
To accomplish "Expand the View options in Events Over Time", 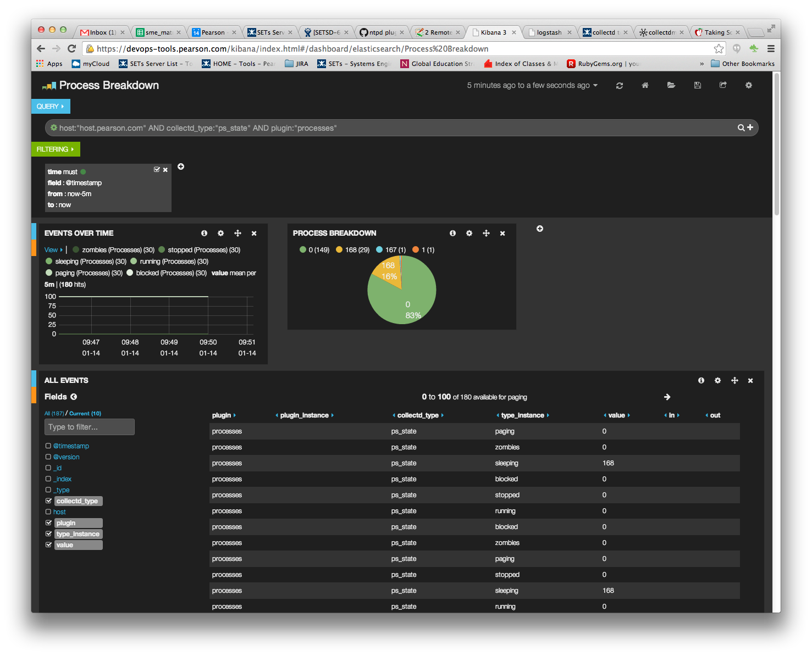I will (x=53, y=249).
